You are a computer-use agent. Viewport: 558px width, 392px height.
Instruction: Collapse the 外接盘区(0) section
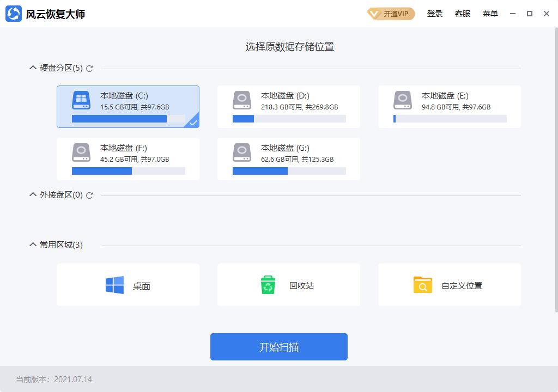[x=33, y=194]
